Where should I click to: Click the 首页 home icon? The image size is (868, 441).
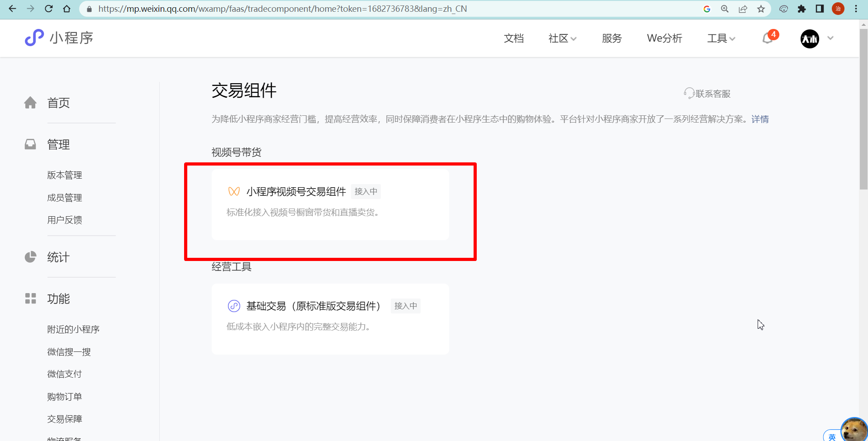(30, 103)
